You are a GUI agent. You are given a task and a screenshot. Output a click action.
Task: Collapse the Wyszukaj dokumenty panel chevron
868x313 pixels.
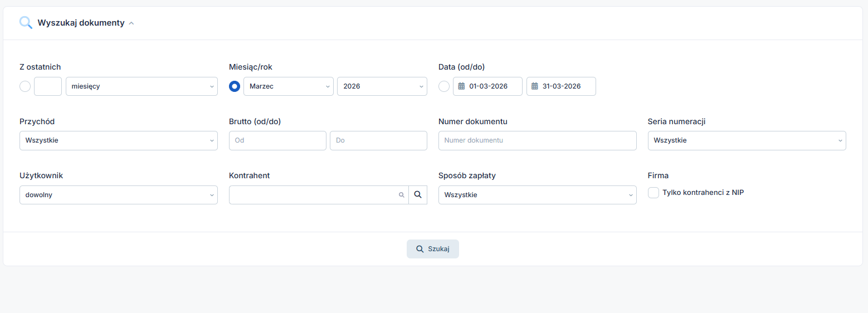131,23
